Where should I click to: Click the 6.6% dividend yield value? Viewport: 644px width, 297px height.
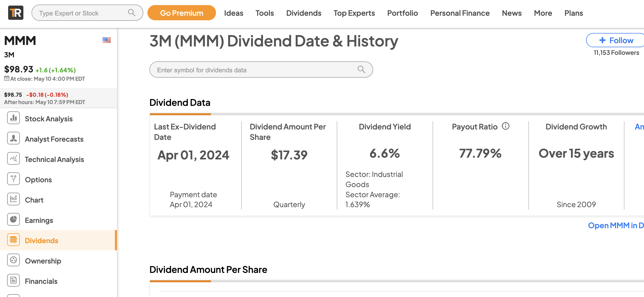(385, 153)
